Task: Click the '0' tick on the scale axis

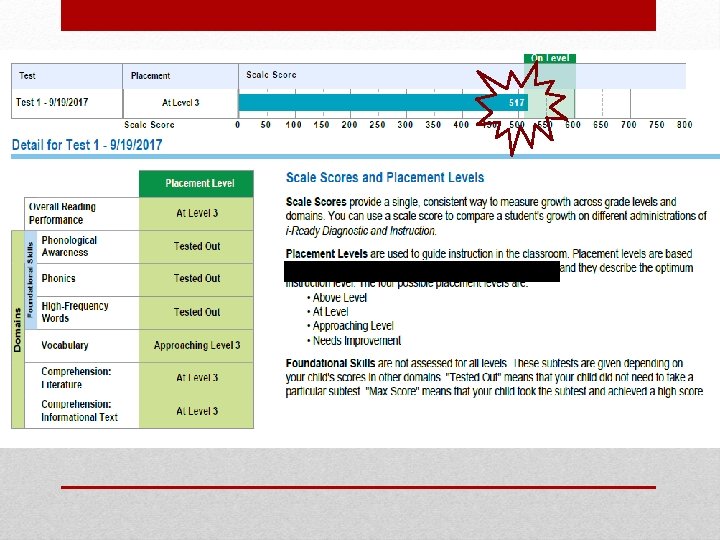Action: click(237, 124)
